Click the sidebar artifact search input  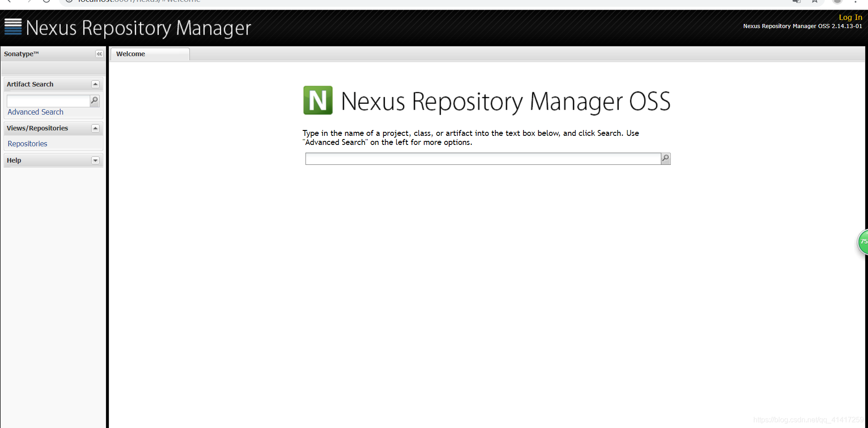(x=48, y=101)
